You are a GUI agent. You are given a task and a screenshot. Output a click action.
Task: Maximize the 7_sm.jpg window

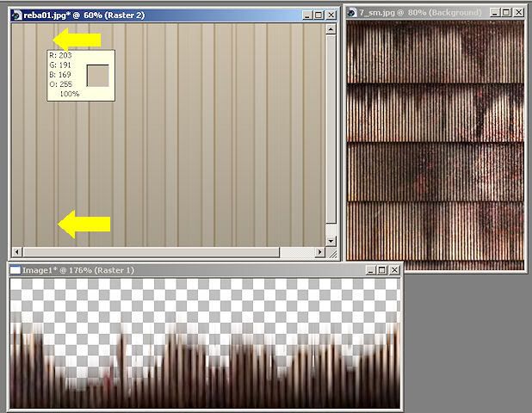coord(506,13)
